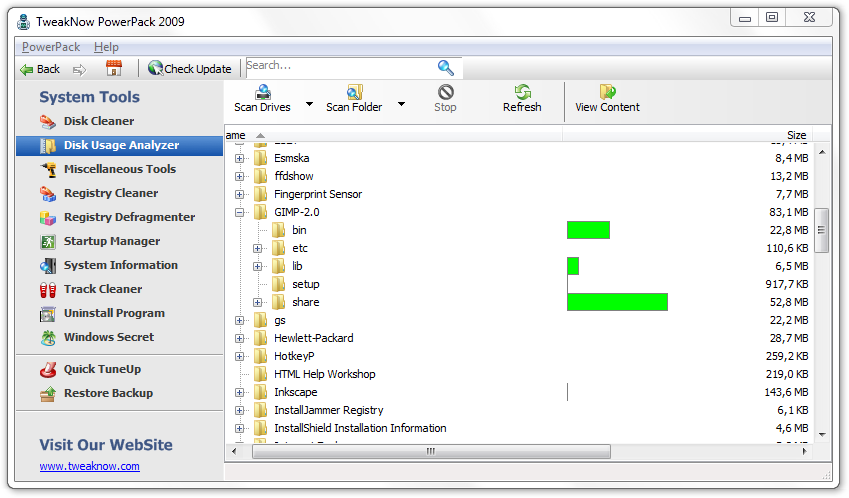This screenshot has height=498, width=849.
Task: Expand the share subfolder
Action: [257, 303]
